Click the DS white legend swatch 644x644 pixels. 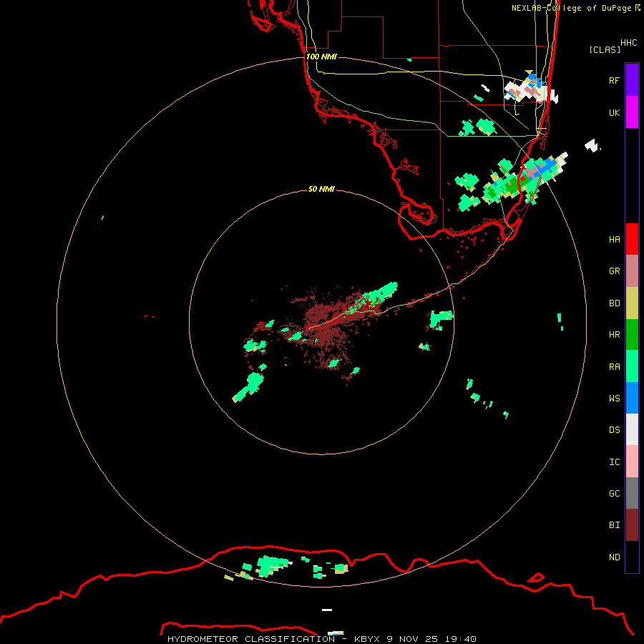point(632,429)
